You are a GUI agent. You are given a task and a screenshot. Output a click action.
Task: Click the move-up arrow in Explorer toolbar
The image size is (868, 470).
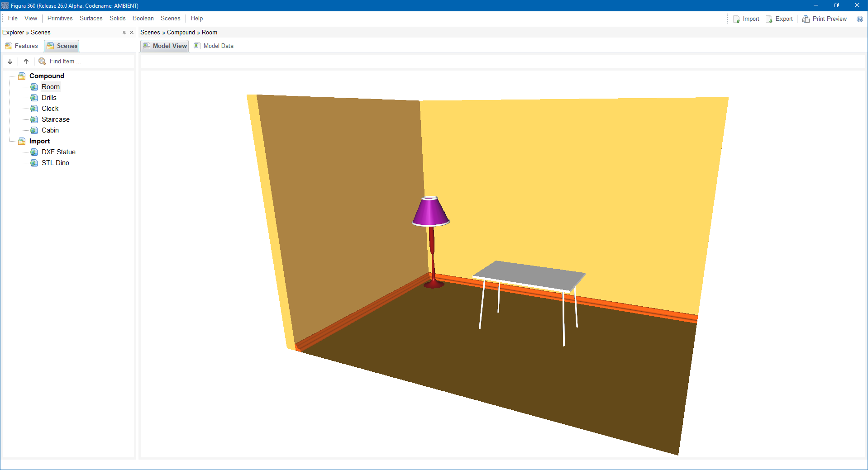pos(26,61)
